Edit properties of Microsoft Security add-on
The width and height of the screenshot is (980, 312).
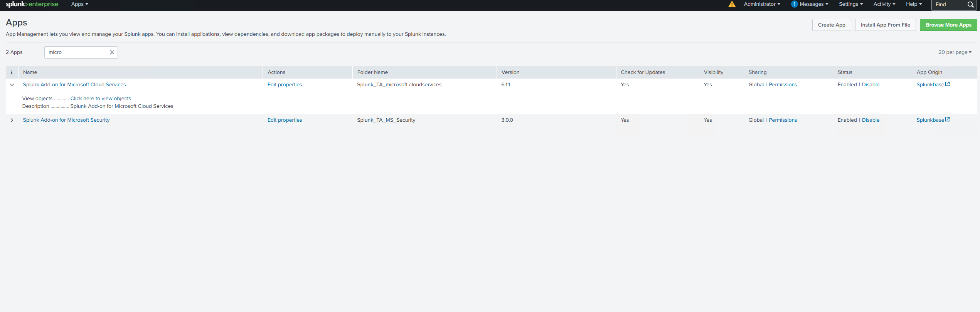[285, 120]
